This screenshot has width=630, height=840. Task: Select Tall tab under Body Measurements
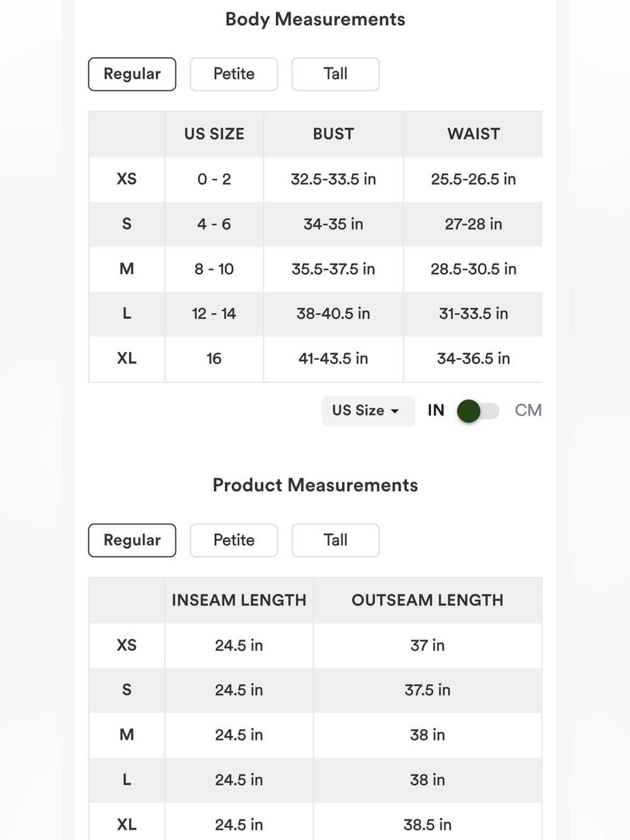pyautogui.click(x=335, y=74)
